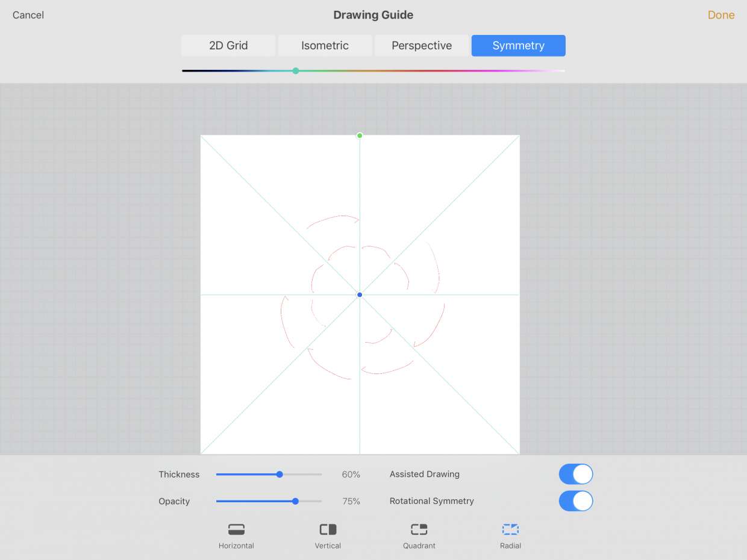The width and height of the screenshot is (747, 560).
Task: Click the gray unfilled end of the Thickness track
Action: pyautogui.click(x=310, y=474)
